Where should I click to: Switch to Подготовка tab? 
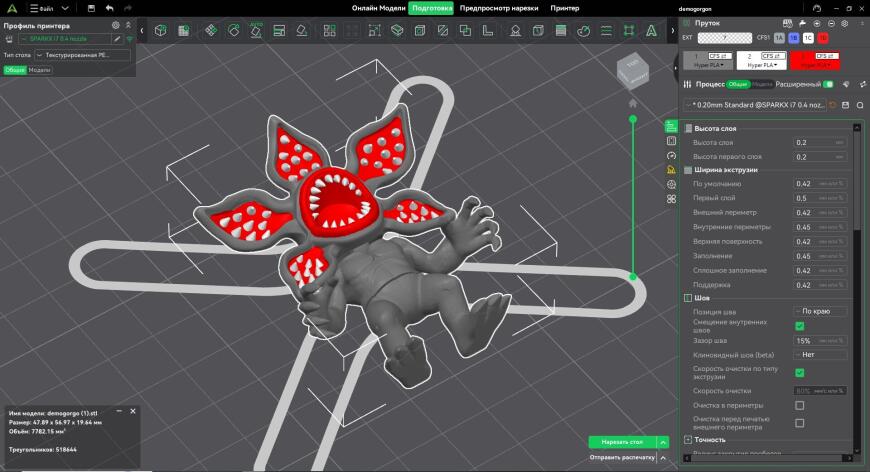(x=432, y=8)
